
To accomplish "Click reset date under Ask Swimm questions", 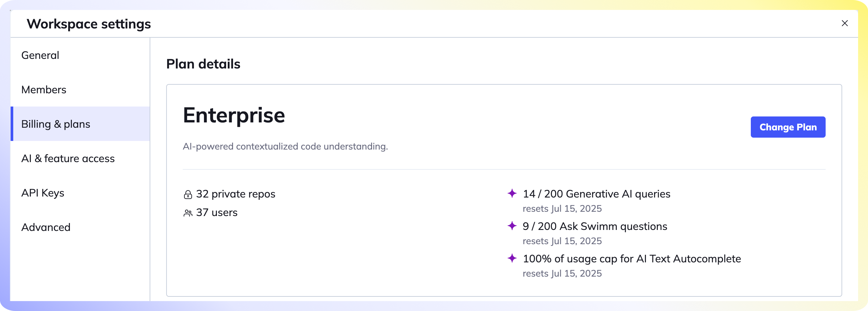I will pyautogui.click(x=562, y=241).
